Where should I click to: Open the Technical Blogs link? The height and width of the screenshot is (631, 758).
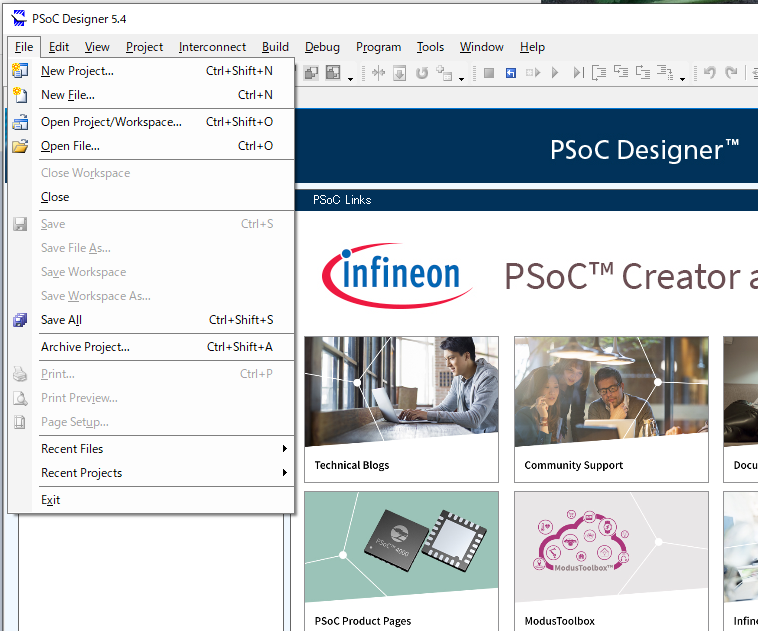click(352, 465)
